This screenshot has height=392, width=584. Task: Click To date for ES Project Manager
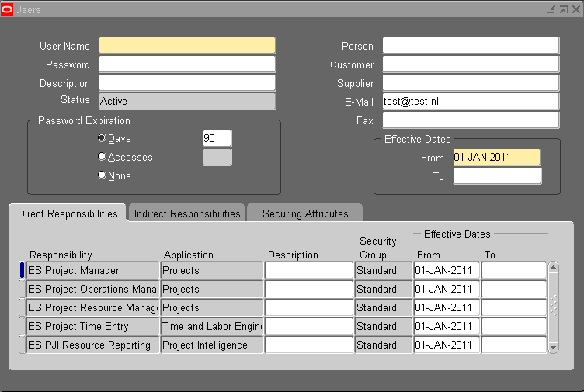pos(514,270)
